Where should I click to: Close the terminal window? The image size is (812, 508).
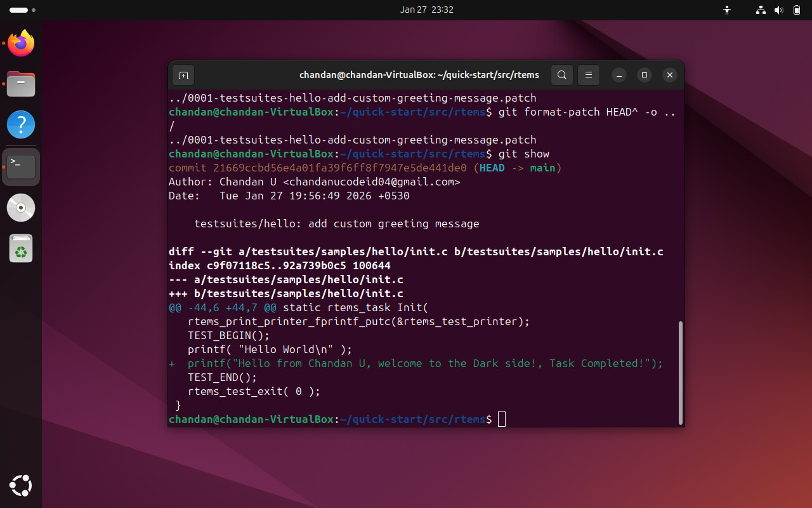tap(669, 75)
